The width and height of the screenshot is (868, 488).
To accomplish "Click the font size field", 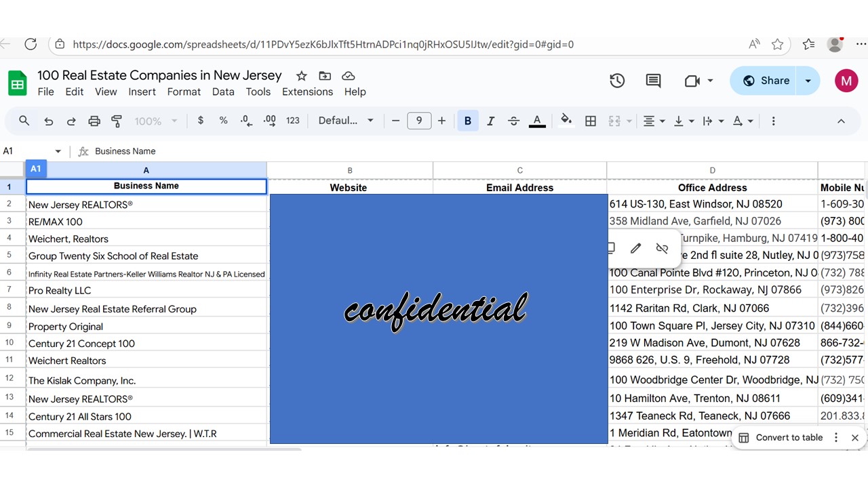I will [x=419, y=121].
